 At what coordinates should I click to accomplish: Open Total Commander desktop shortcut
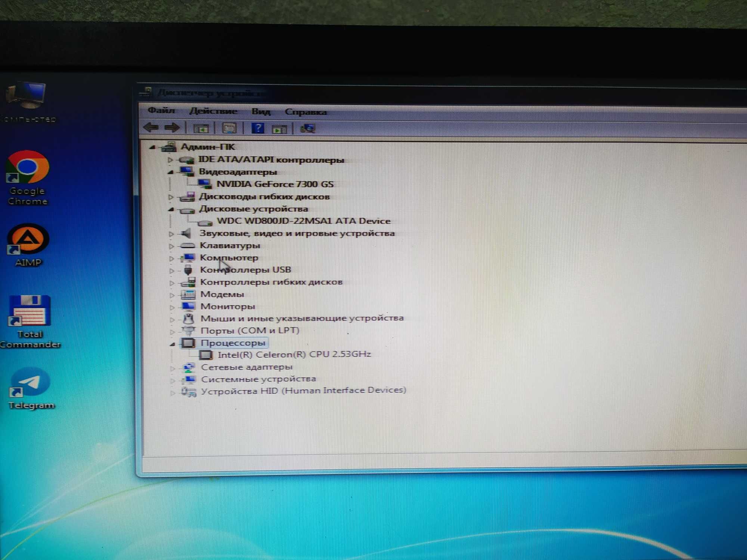click(30, 321)
